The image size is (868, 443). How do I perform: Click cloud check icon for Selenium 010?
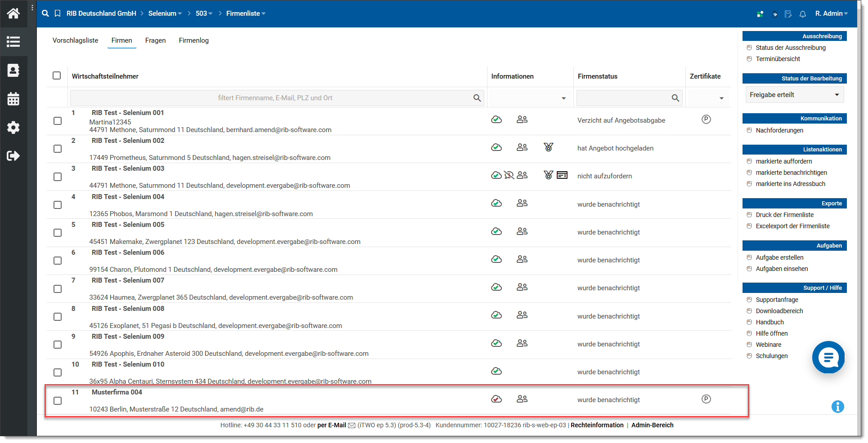pos(497,371)
